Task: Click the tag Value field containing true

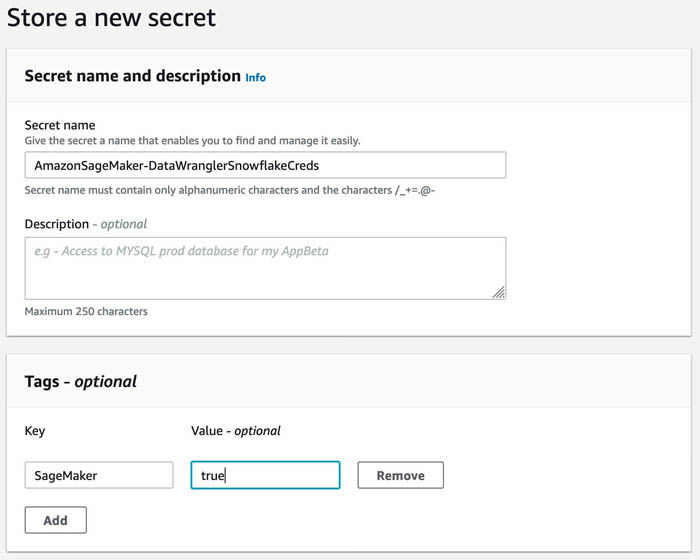Action: click(x=265, y=475)
